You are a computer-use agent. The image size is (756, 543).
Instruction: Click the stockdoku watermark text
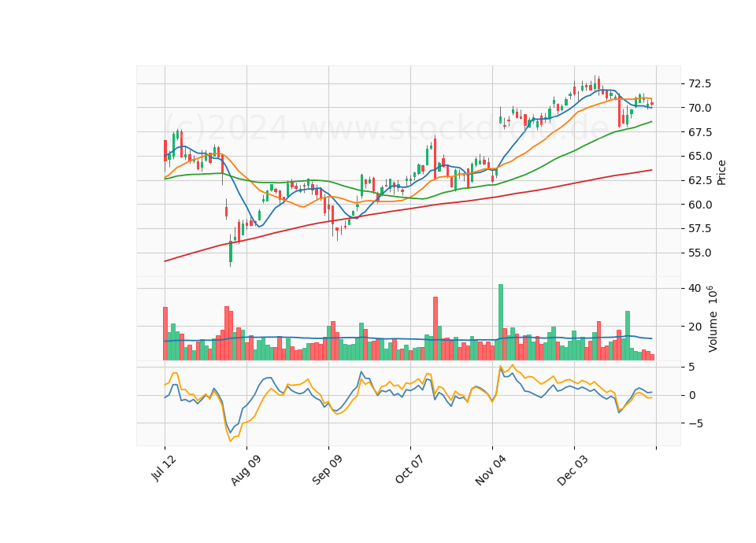point(387,127)
